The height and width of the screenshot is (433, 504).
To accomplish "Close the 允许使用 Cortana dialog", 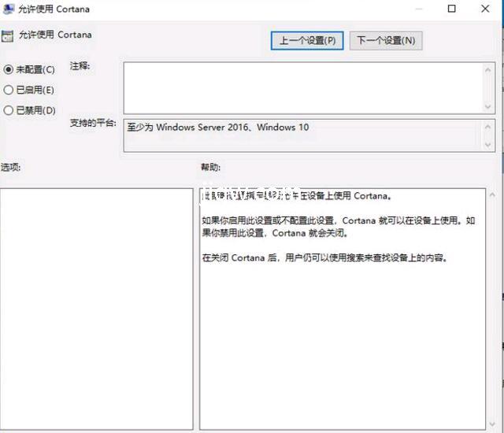I will coord(487,9).
